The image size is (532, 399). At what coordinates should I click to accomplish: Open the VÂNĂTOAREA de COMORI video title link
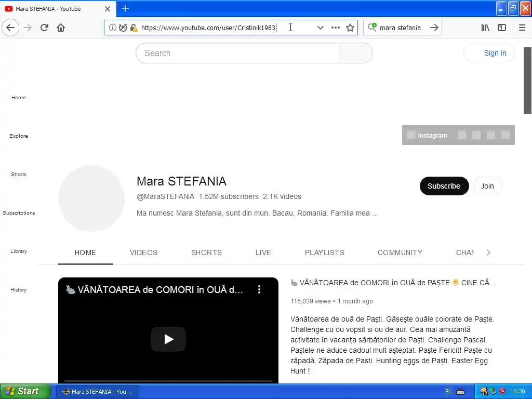(393, 283)
